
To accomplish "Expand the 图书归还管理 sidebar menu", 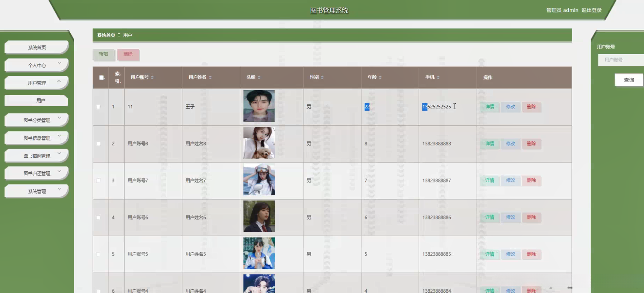I will click(x=37, y=173).
